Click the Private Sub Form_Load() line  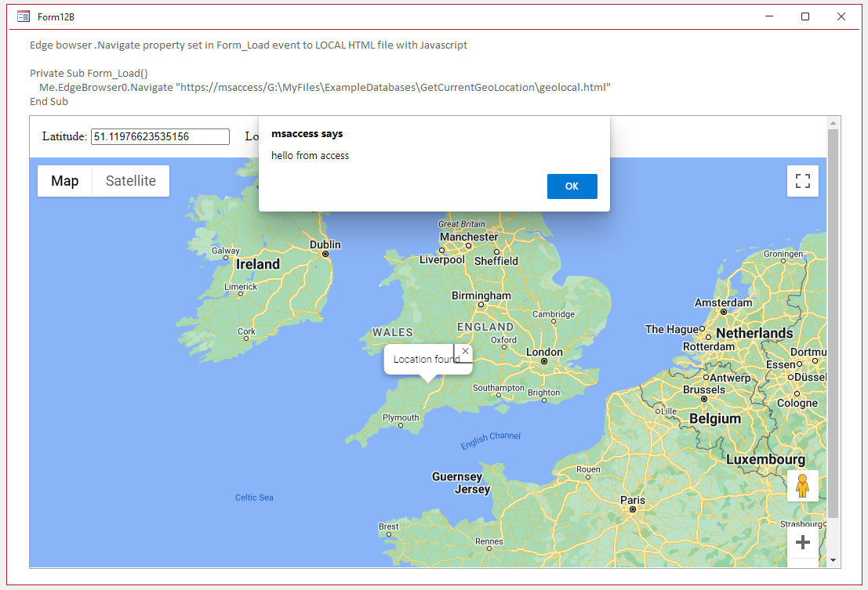pos(89,73)
